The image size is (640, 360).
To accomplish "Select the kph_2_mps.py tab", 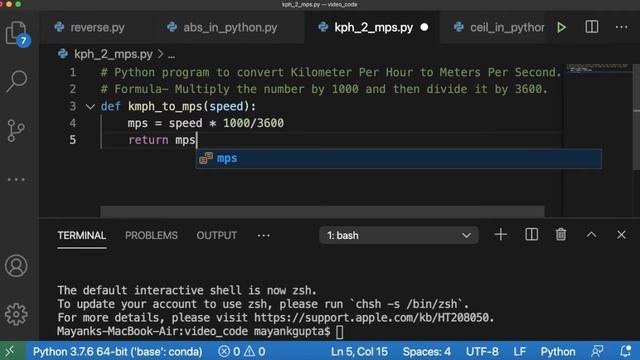I will [373, 27].
